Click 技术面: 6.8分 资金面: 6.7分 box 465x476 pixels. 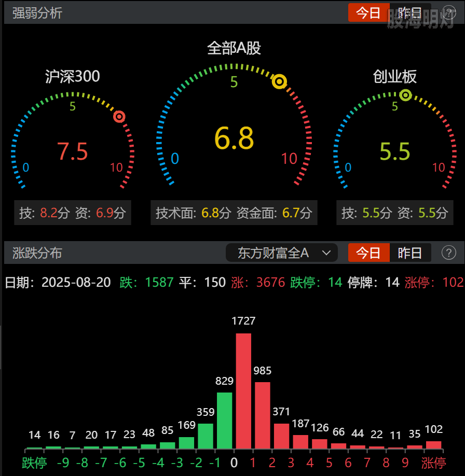tap(234, 213)
